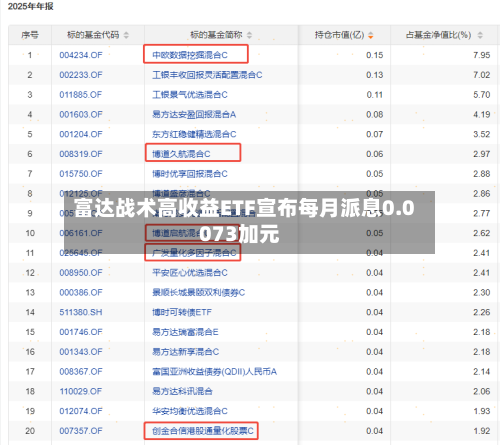Select net value ratio 7.02
The height and width of the screenshot is (445, 500).
tap(481, 75)
